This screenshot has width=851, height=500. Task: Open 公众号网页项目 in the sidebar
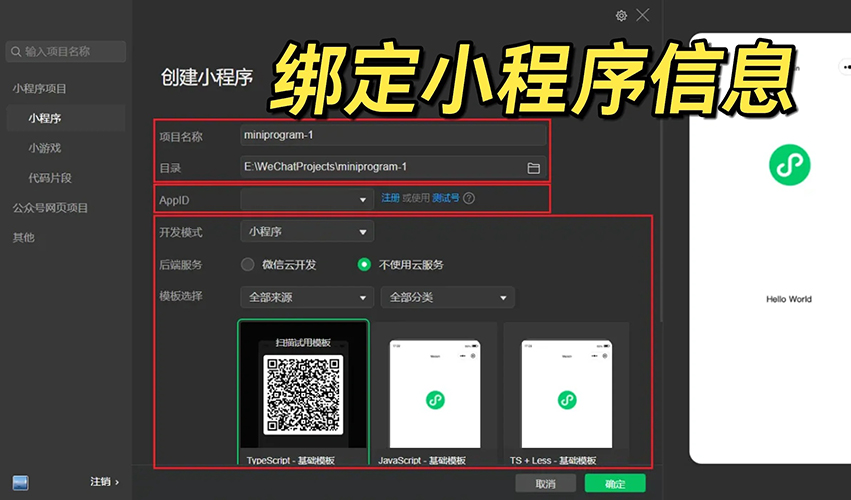pos(50,207)
